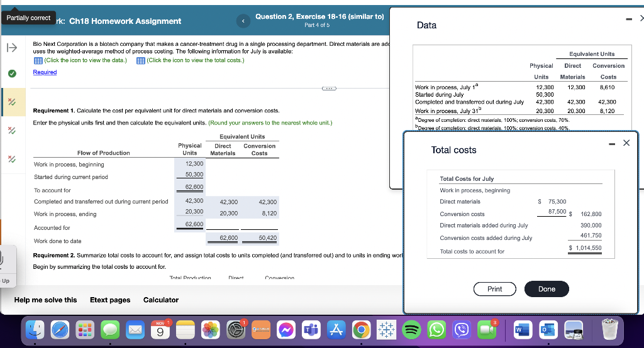Viewport: 644px width, 348px height.
Task: Click the Required link
Action: point(45,72)
